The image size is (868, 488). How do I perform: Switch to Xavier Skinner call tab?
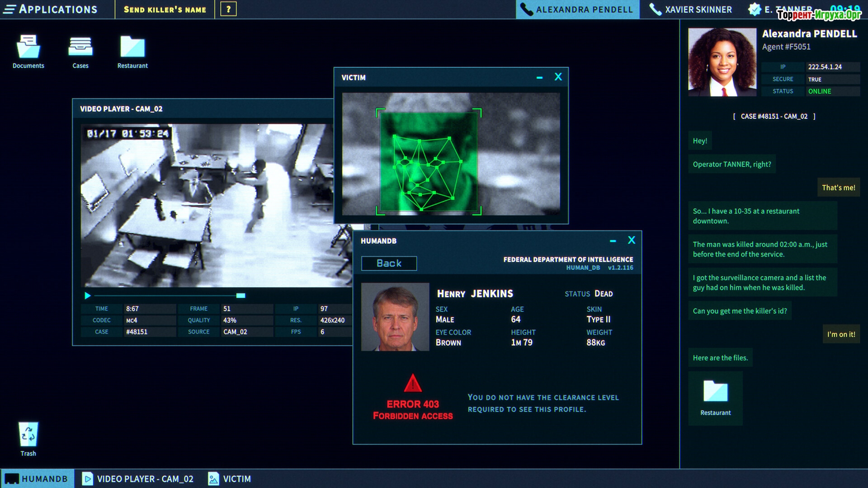pyautogui.click(x=691, y=9)
